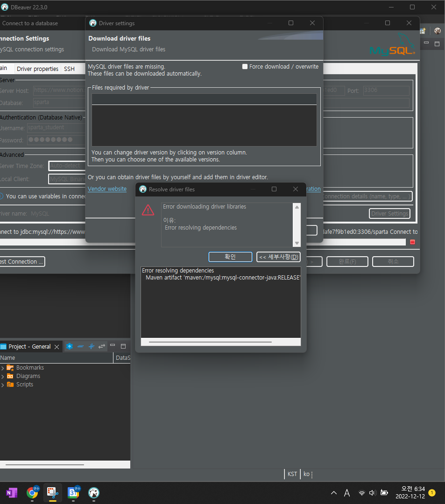Screen dimensions: 445x504
Task: Show hidden tray icons chevron
Action: coord(334,493)
